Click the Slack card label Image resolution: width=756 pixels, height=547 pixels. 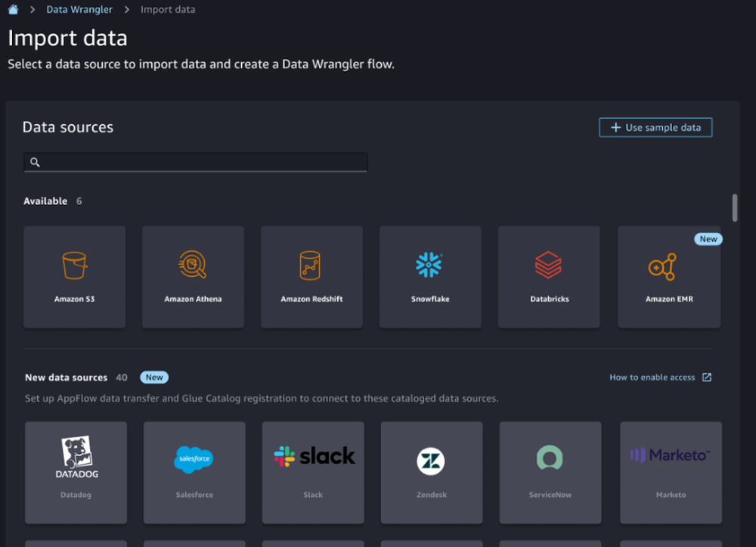[313, 495]
